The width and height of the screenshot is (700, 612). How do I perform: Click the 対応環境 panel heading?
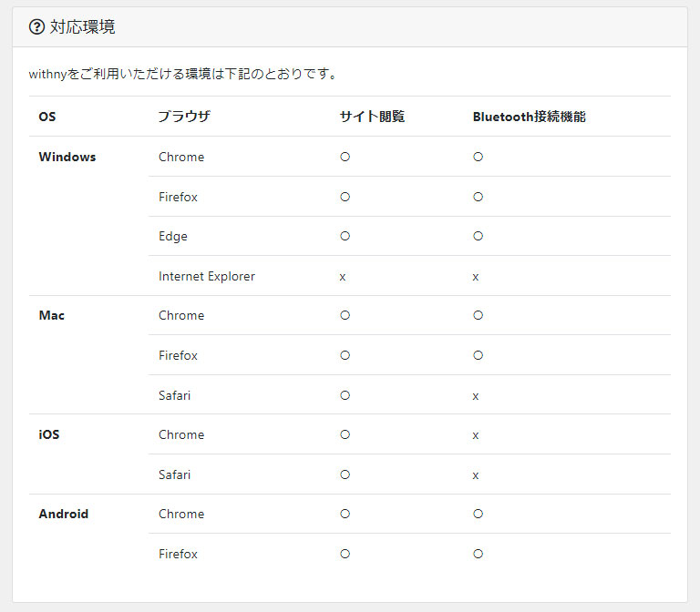[82, 26]
